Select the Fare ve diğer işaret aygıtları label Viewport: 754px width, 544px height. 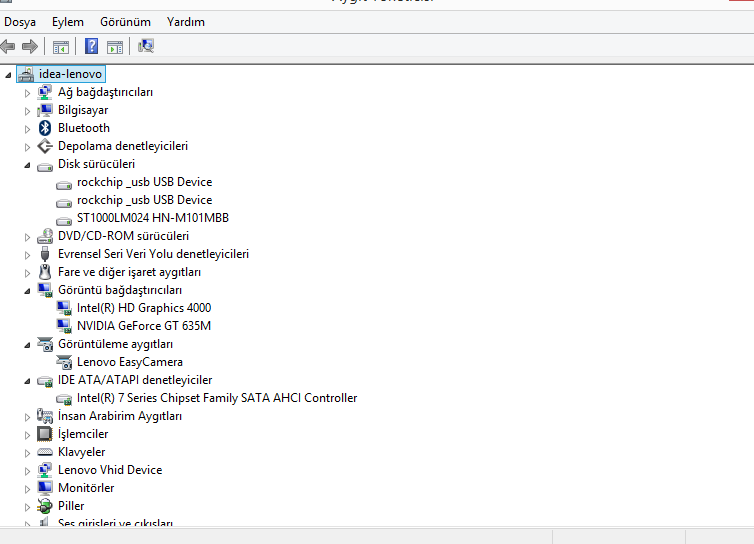(129, 272)
